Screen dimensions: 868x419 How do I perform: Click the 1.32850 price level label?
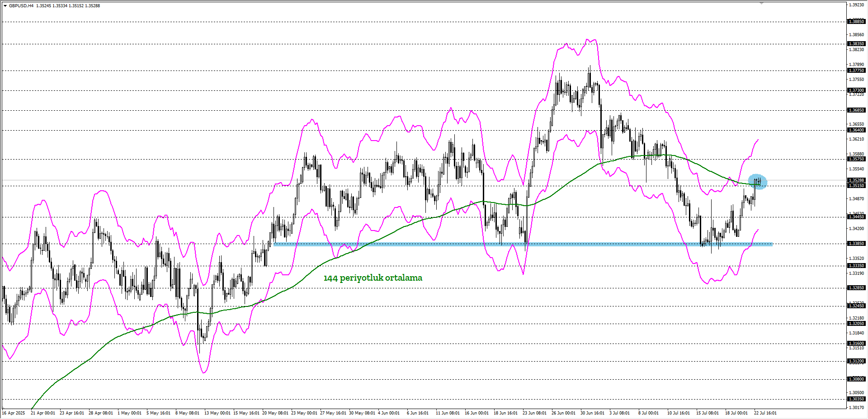(x=856, y=288)
